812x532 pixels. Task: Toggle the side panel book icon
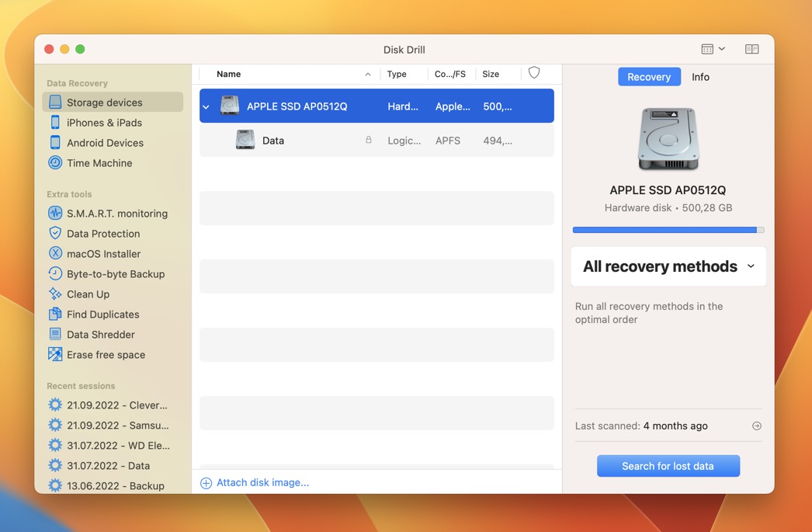pos(751,49)
